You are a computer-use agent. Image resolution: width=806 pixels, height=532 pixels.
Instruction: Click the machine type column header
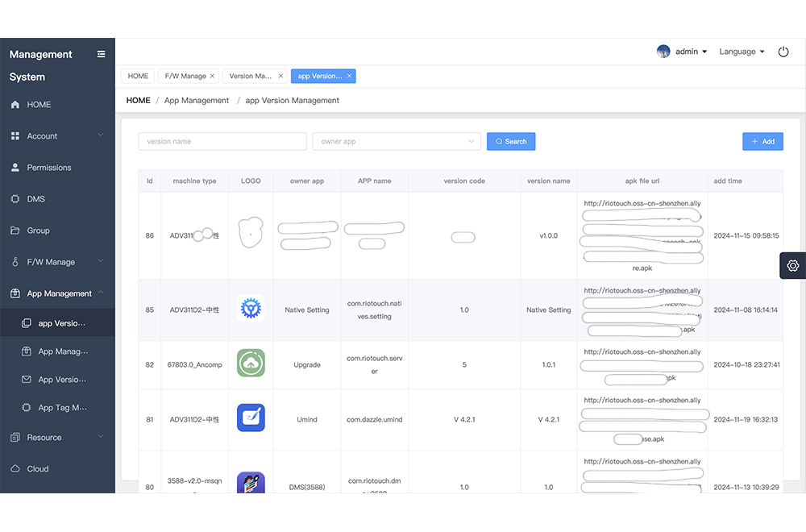point(194,181)
